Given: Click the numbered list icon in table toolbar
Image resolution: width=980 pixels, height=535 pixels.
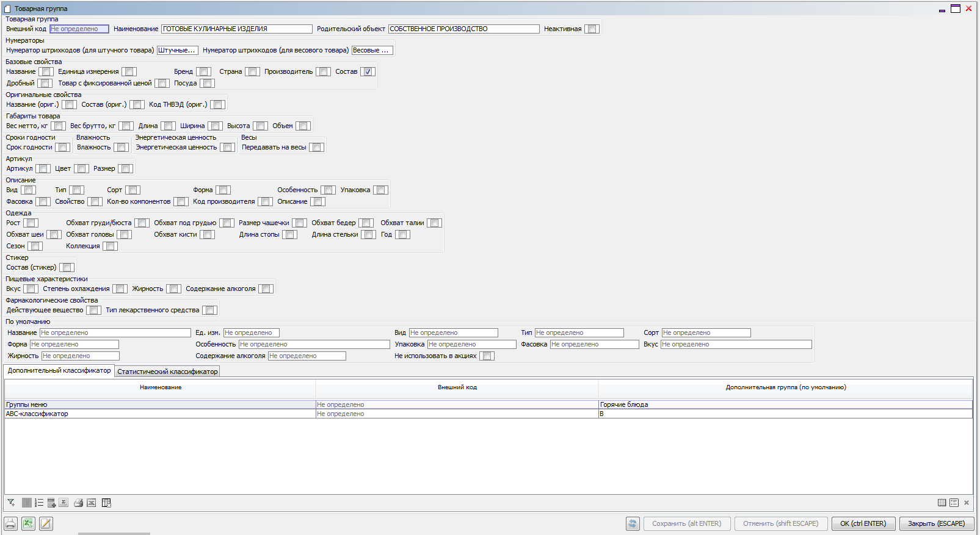Looking at the screenshot, I should click(39, 503).
